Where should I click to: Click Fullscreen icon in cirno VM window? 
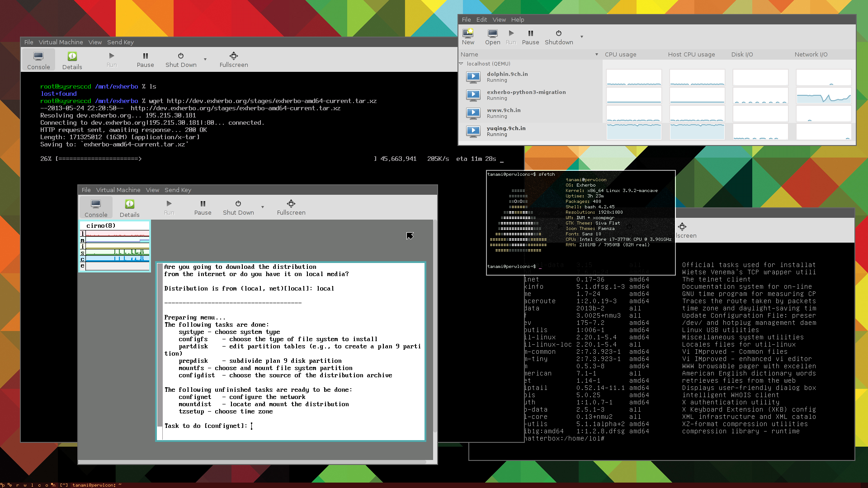[291, 204]
